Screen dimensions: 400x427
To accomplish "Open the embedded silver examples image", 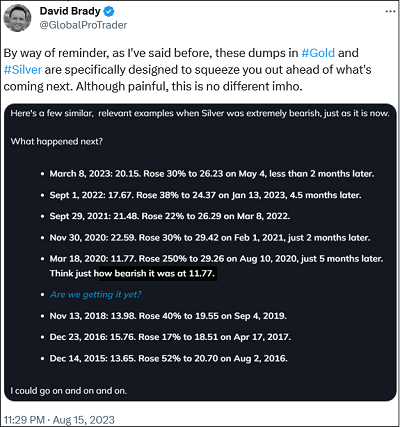I will pos(200,252).
